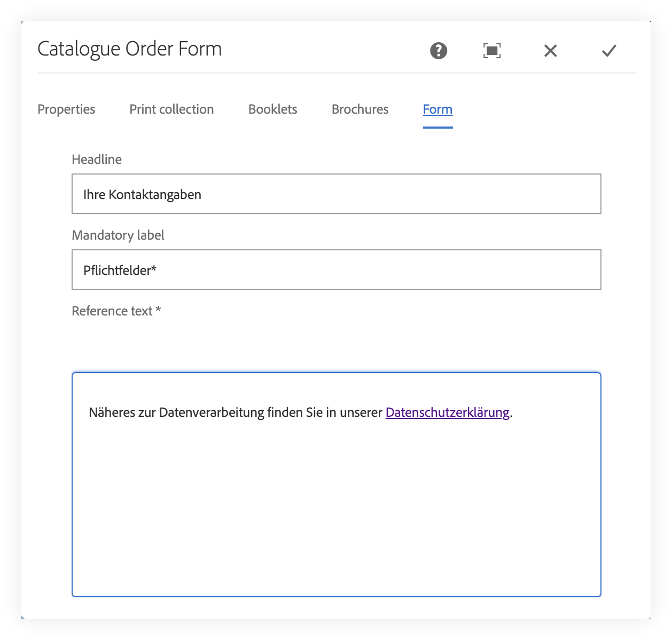Cancel the dialog with the X icon
This screenshot has height=640, width=672.
pyautogui.click(x=550, y=51)
